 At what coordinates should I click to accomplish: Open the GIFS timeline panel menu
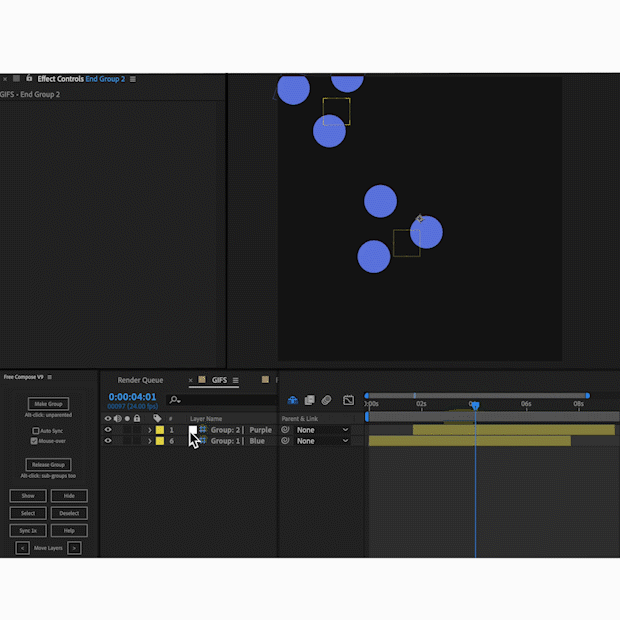[235, 380]
